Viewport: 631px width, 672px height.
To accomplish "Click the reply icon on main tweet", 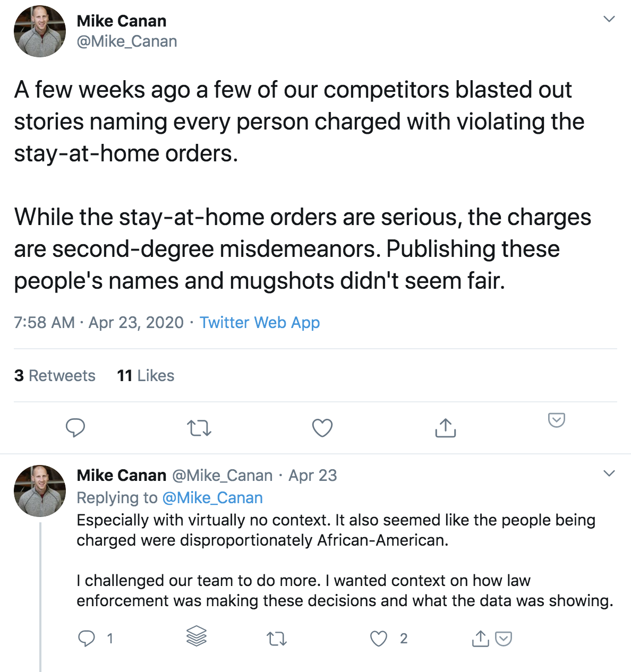I will (75, 427).
